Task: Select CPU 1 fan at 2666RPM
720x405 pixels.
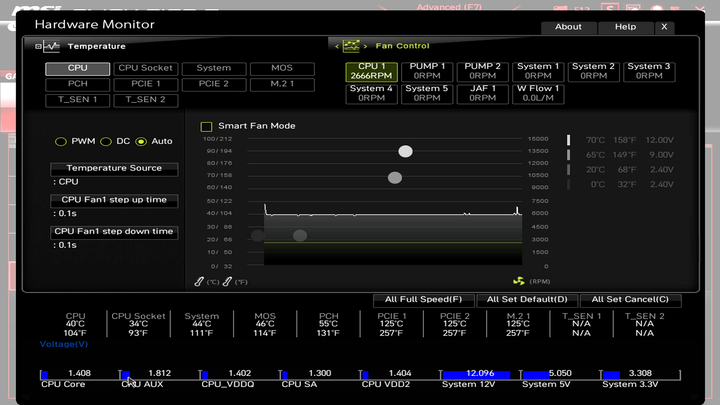Action: pyautogui.click(x=371, y=72)
